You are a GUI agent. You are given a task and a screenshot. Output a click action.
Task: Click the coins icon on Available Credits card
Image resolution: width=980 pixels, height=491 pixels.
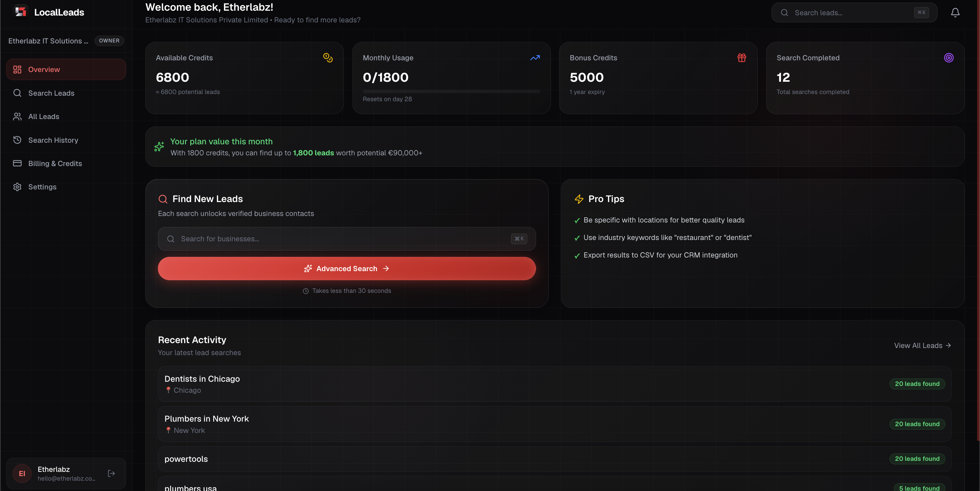[x=328, y=58]
